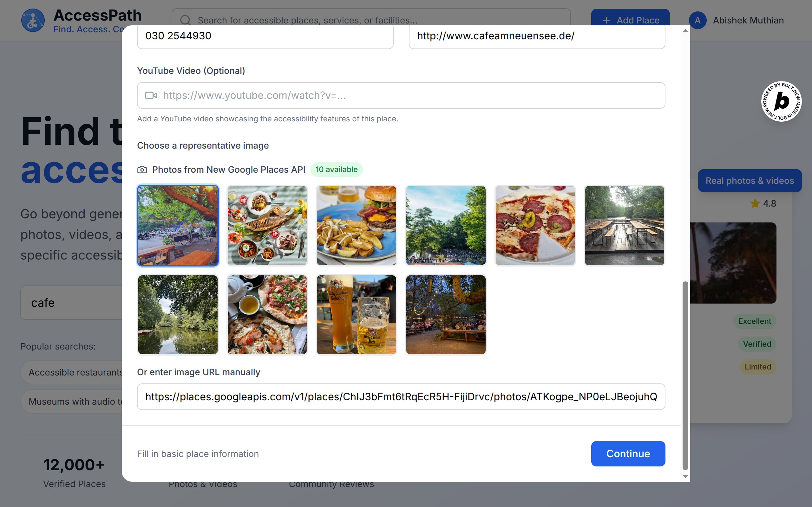Click the scroll up arrow in dialog

tap(685, 31)
